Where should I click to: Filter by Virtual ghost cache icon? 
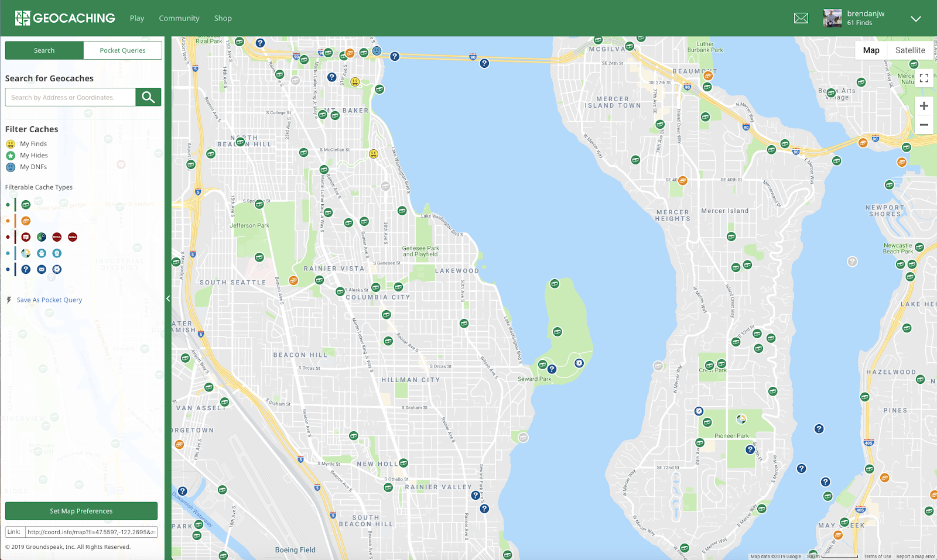tap(42, 253)
